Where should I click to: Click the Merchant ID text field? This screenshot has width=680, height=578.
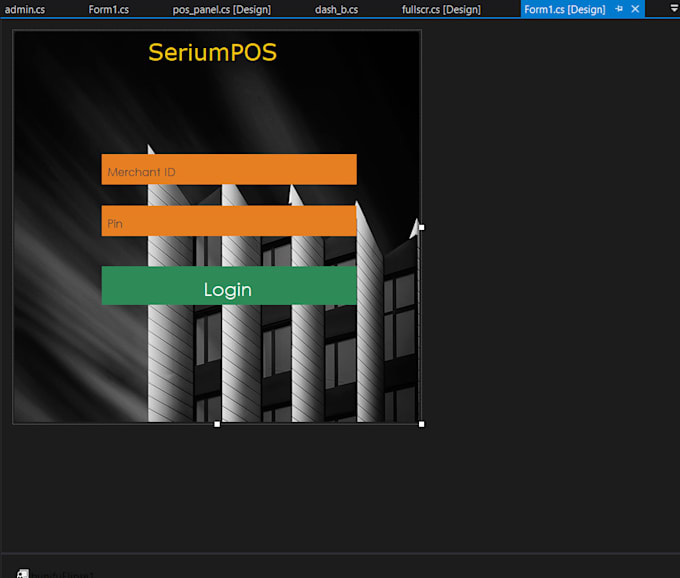point(229,170)
